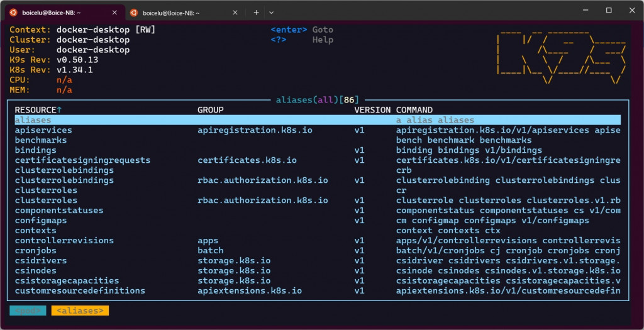644x330 pixels.
Task: Click the certificates.k8s.io group cell
Action: [x=247, y=160]
